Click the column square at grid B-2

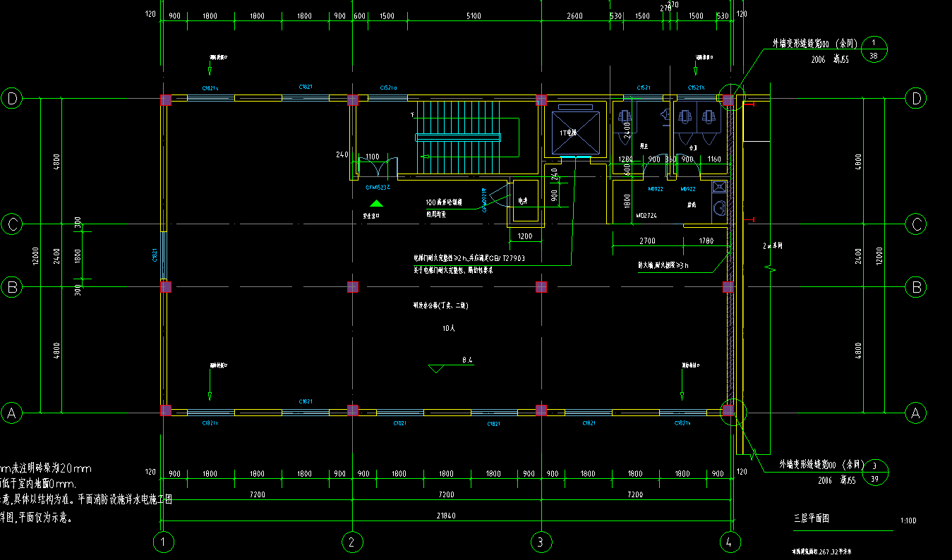(353, 286)
